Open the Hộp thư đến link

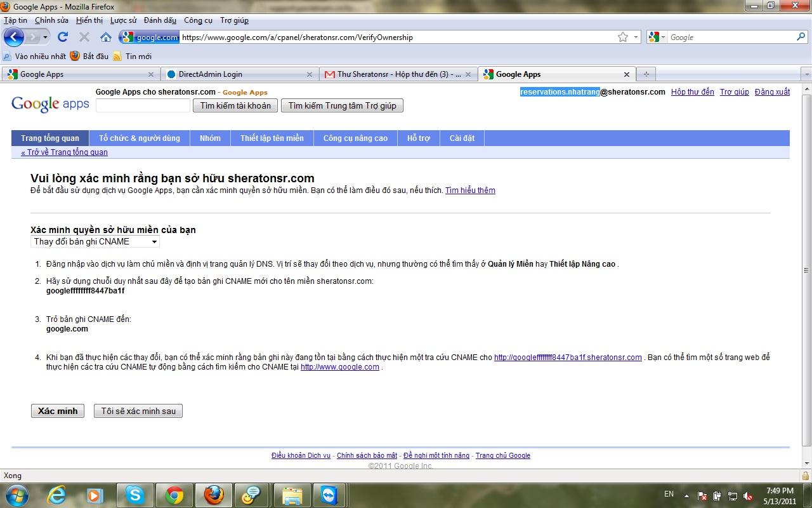coord(693,92)
